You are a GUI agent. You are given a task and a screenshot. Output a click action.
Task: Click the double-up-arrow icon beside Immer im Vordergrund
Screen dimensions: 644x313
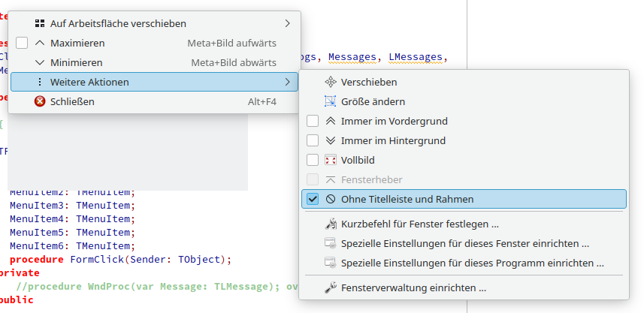pos(330,121)
